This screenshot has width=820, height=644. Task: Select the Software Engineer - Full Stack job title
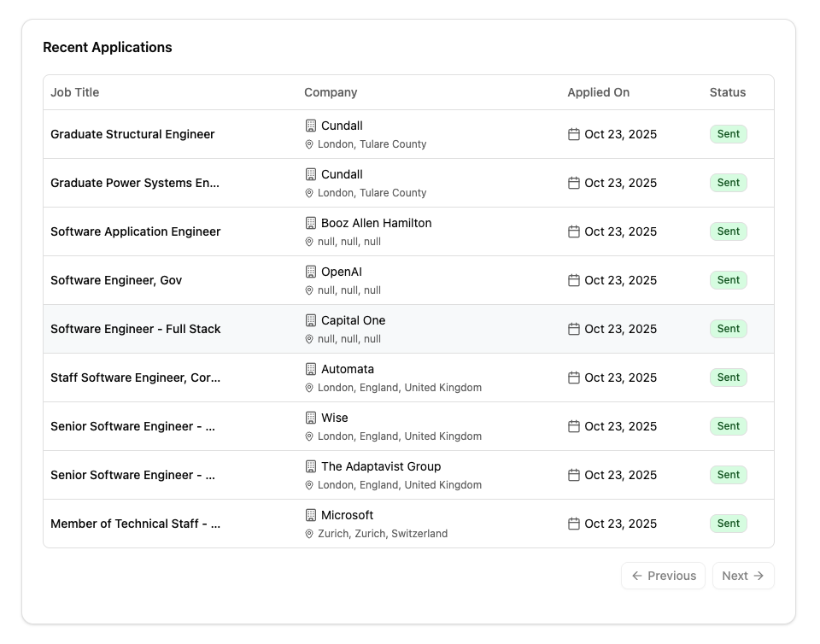tap(135, 329)
